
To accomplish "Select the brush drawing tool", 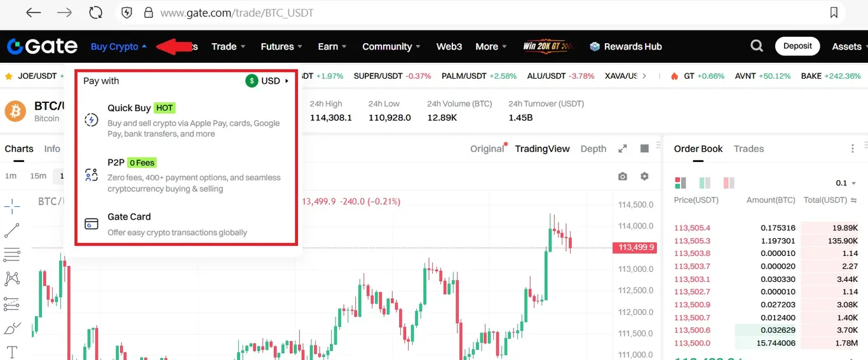I will pos(12,328).
